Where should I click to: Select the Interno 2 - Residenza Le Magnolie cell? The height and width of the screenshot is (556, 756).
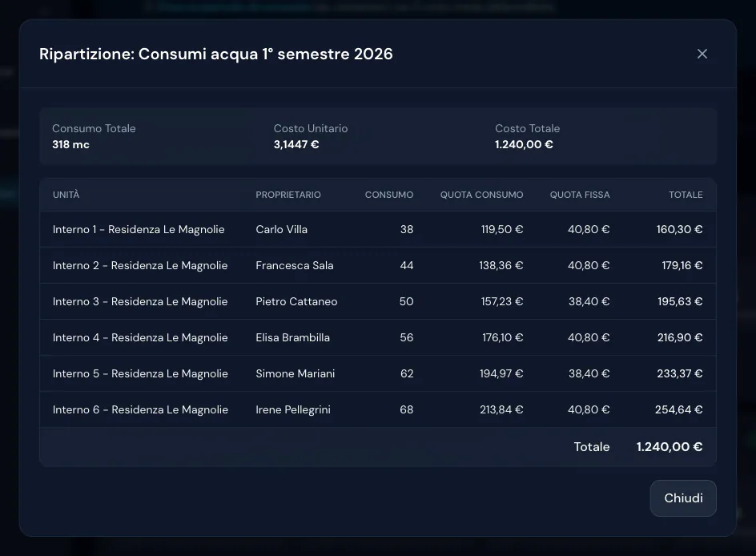pyautogui.click(x=140, y=266)
